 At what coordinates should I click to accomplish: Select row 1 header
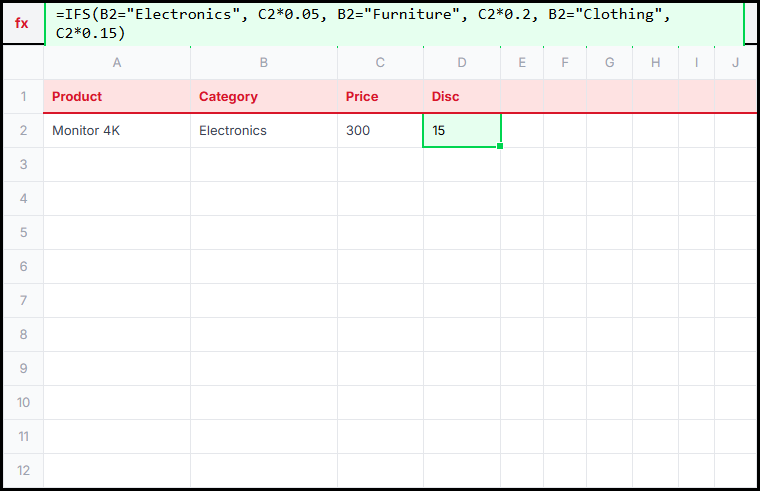[x=23, y=97]
